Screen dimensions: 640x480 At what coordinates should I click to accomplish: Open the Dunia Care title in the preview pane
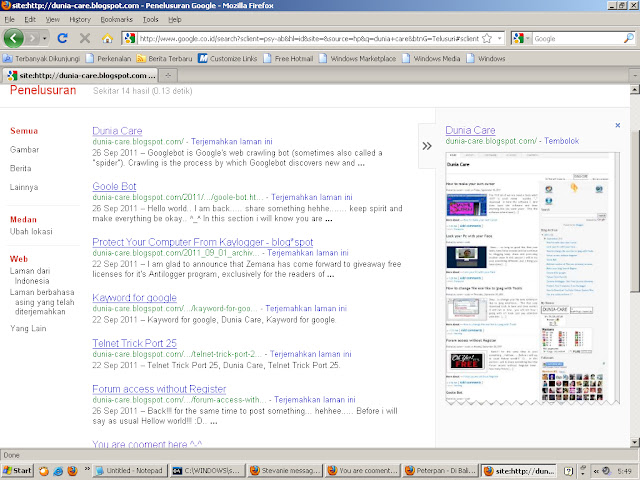coord(470,130)
